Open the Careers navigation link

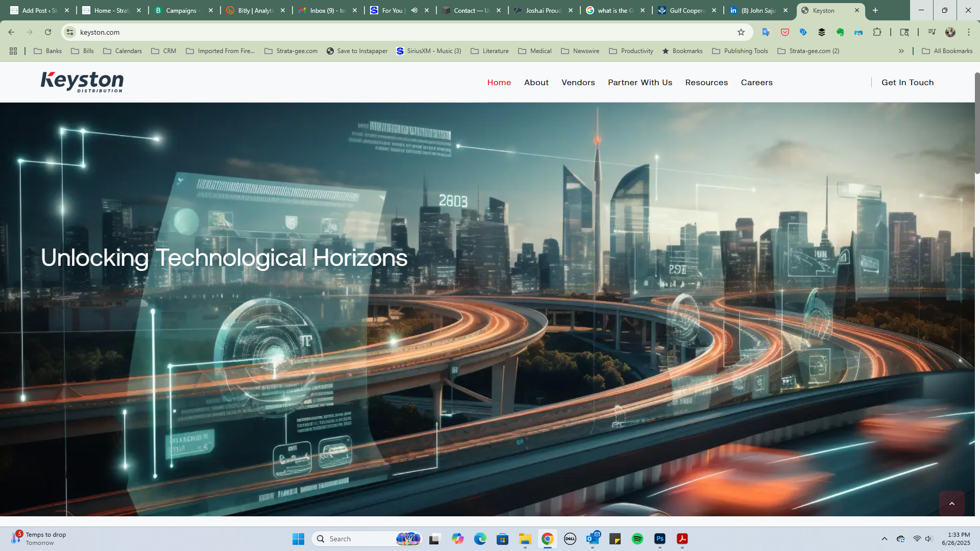click(756, 83)
